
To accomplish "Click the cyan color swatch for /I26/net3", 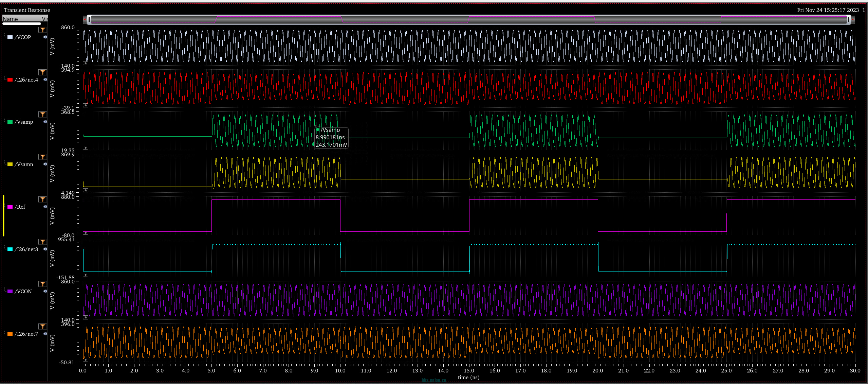I will (x=10, y=249).
